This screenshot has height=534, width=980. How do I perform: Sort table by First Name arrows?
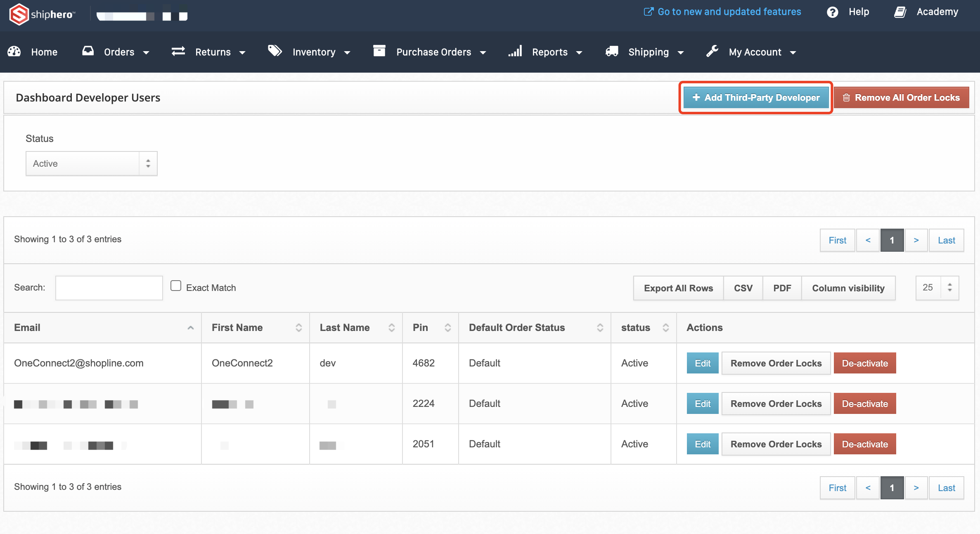298,328
